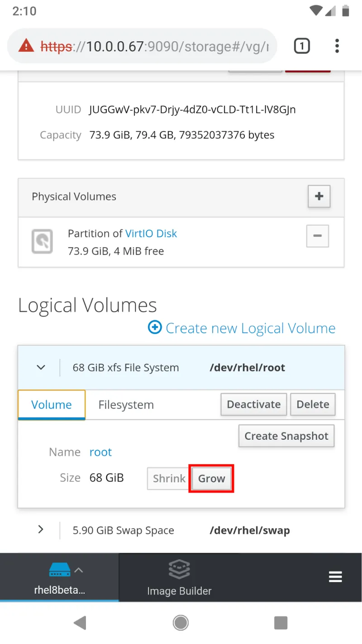The width and height of the screenshot is (362, 644).
Task: Open the Cockpit navigation hamburger menu
Action: [x=335, y=577]
